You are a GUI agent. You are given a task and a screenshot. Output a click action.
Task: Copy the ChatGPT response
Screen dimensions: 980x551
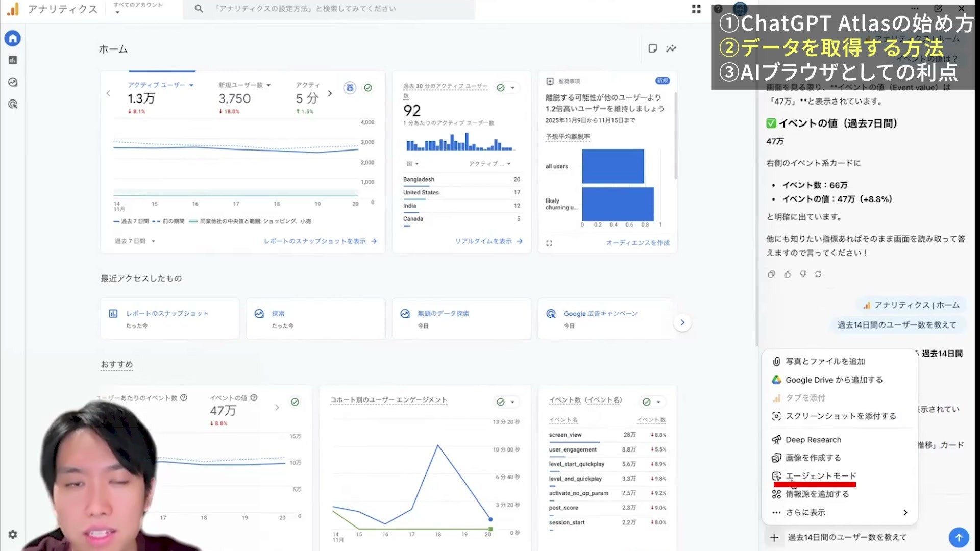point(771,274)
